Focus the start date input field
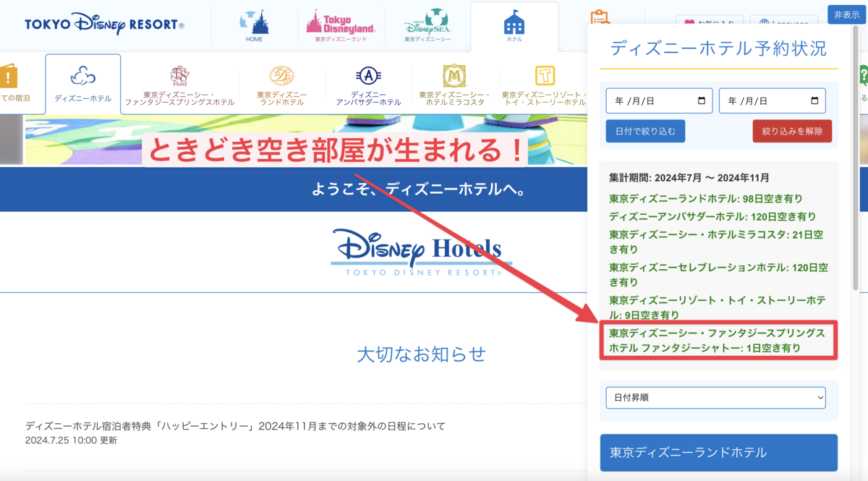Image resolution: width=868 pixels, height=481 pixels. (x=659, y=101)
